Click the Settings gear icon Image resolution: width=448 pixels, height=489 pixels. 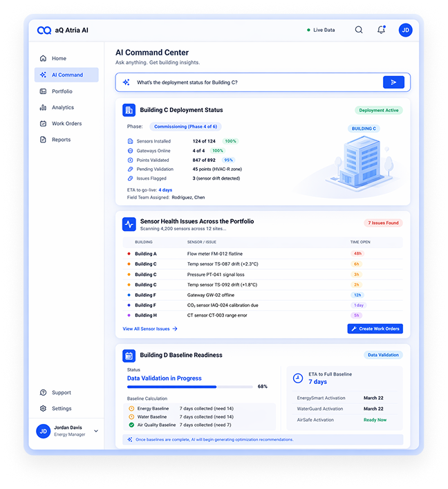click(43, 408)
